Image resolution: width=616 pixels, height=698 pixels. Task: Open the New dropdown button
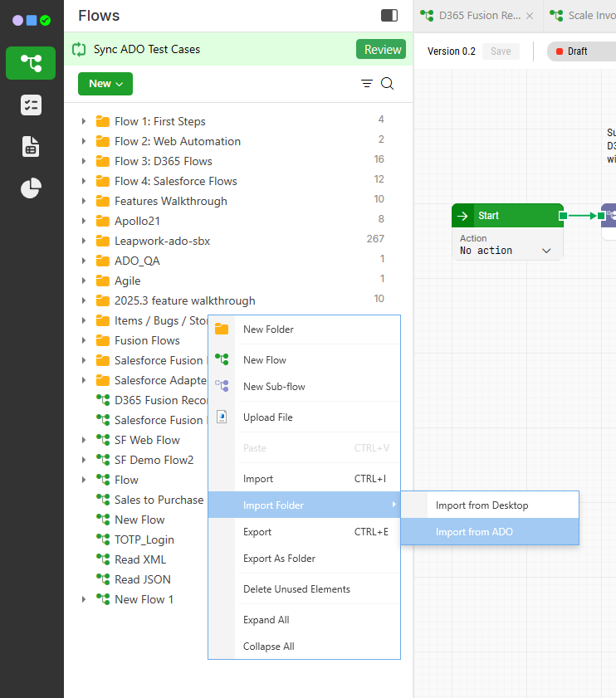pos(105,84)
